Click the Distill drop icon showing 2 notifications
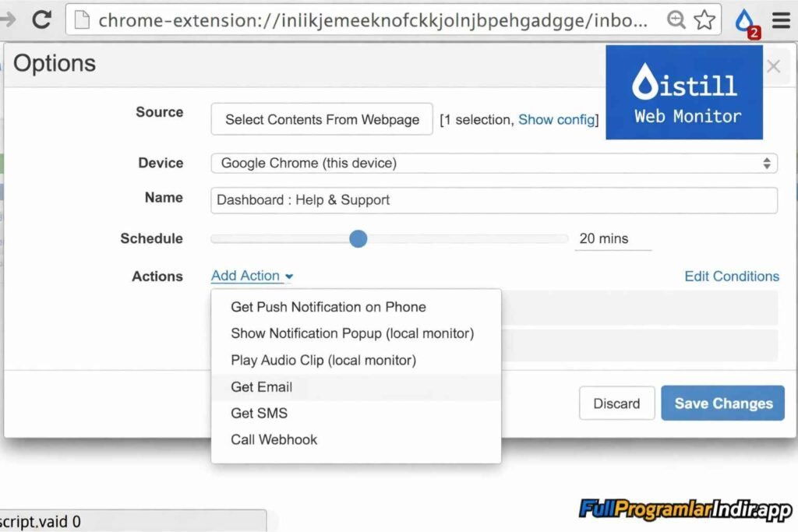Screen dimensions: 798x532 745,17
